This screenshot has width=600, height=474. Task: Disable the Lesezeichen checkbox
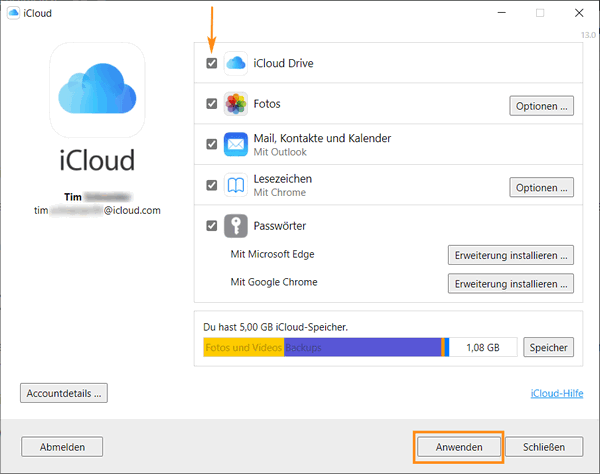[x=212, y=185]
